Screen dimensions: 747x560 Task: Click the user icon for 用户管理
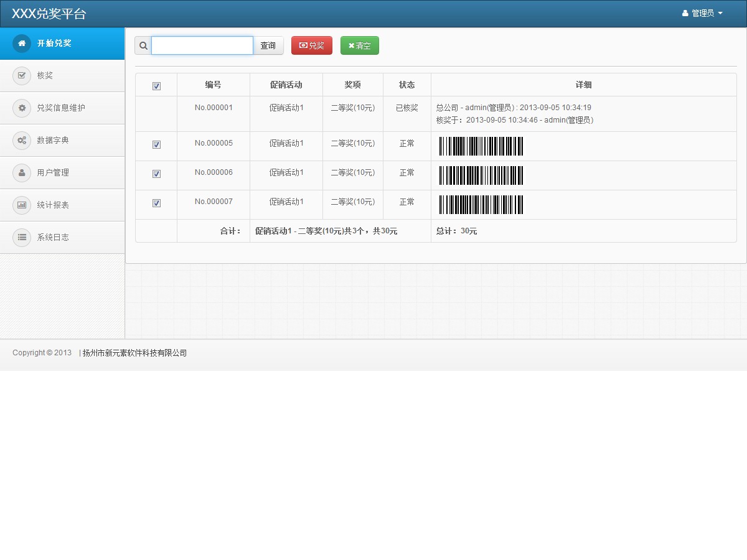[22, 173]
